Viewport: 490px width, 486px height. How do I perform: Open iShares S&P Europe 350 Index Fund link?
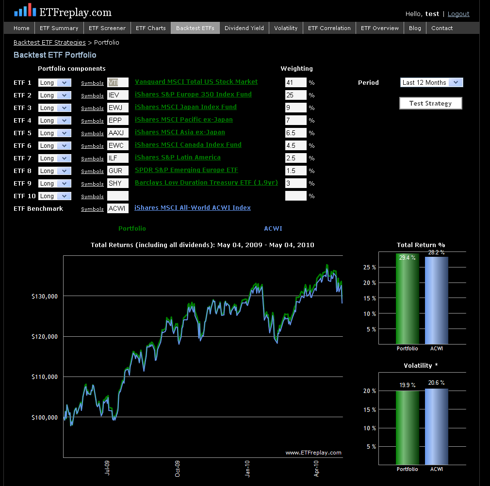(x=193, y=94)
